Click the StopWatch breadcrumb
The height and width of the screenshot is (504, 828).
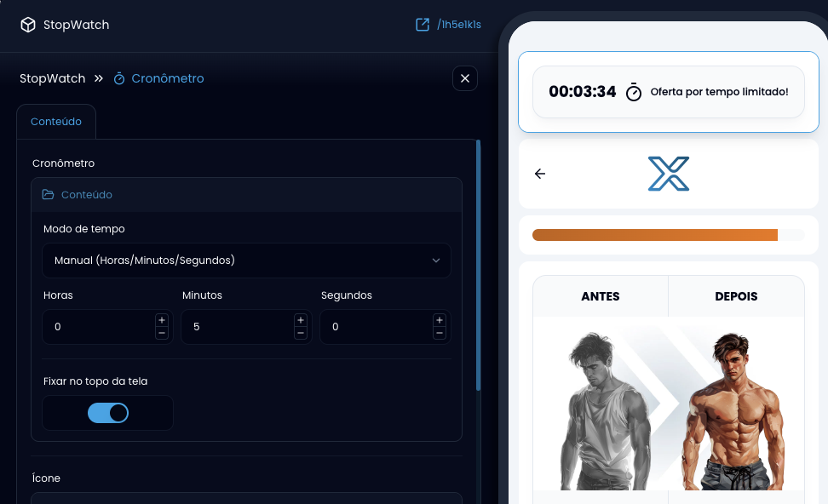point(52,78)
